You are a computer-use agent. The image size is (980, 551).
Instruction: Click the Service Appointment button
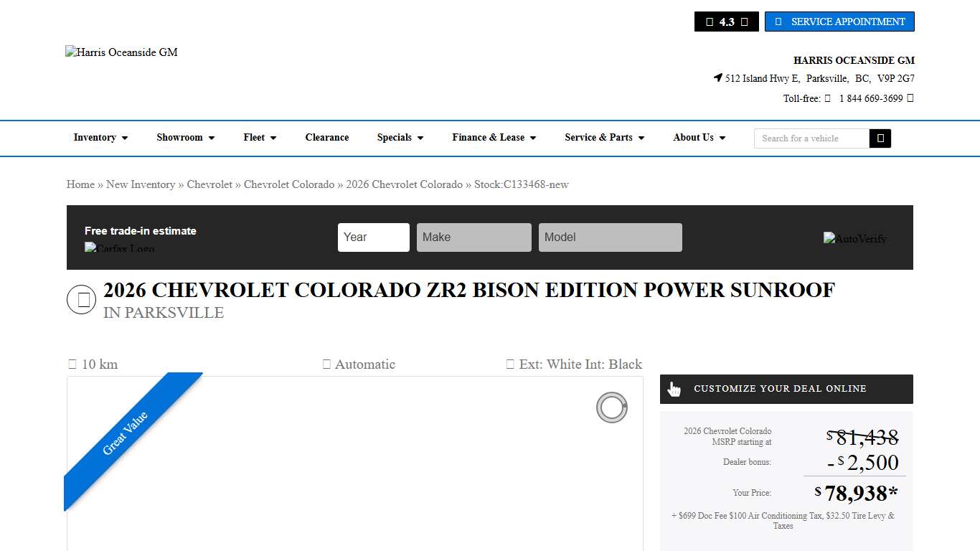[839, 22]
